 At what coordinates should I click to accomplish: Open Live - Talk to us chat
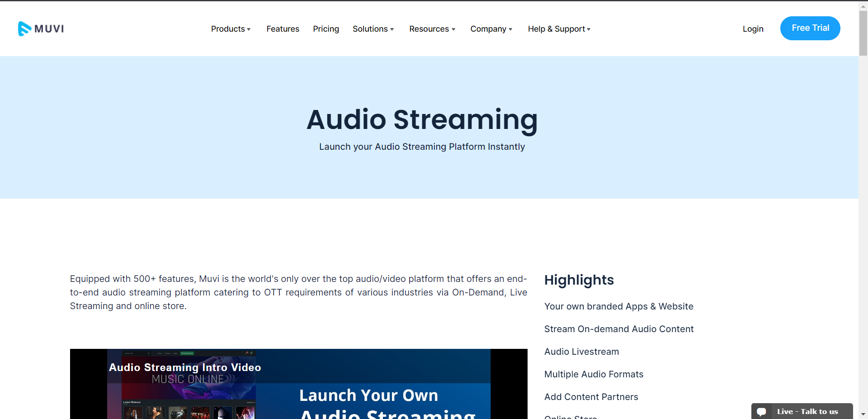point(807,412)
